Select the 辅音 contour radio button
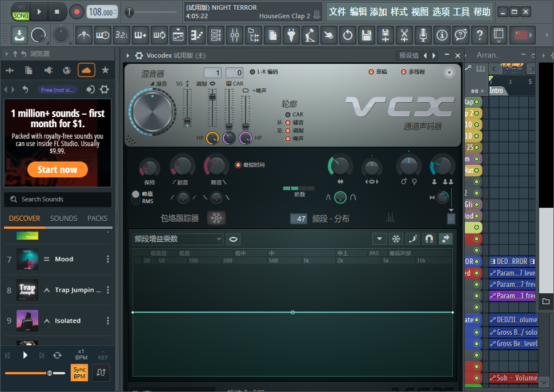This screenshot has height=392, width=554. [288, 123]
